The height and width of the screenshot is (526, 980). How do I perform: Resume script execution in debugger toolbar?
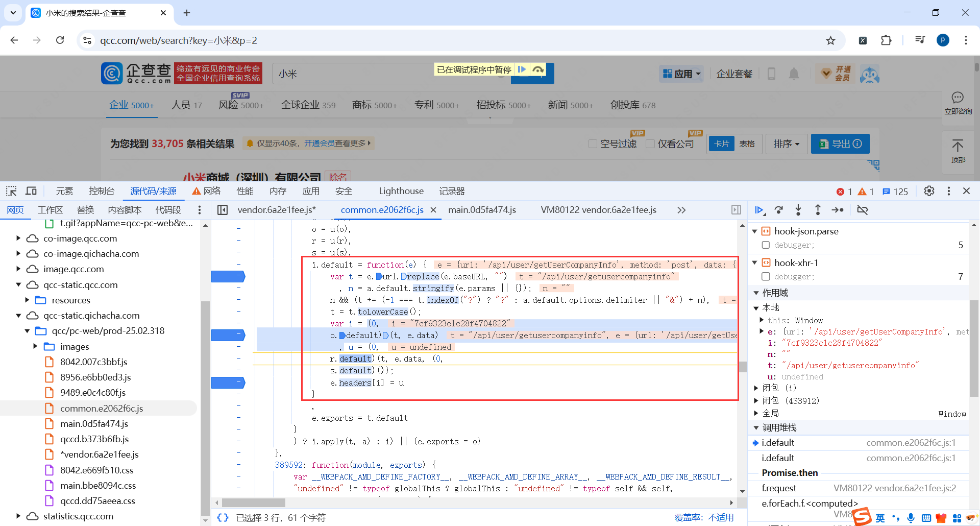759,210
